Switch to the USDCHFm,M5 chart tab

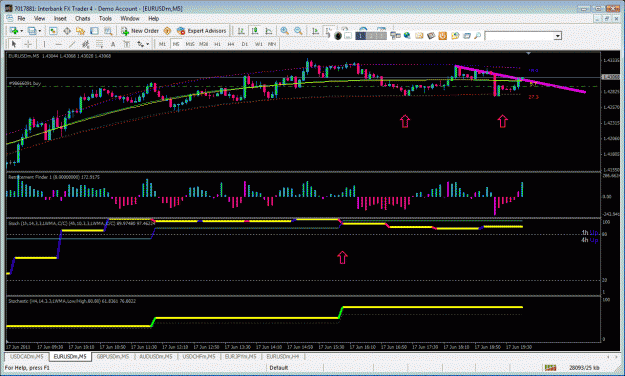(199, 356)
